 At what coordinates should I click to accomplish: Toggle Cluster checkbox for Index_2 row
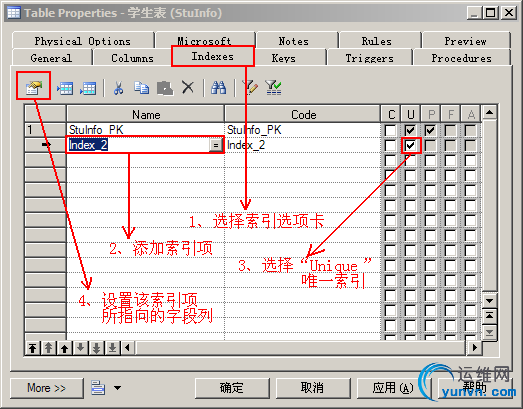point(390,145)
